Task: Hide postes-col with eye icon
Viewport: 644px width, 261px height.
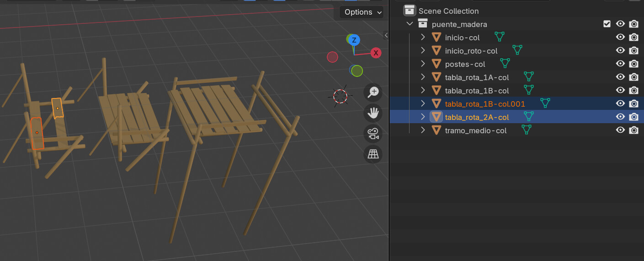Action: [x=620, y=64]
